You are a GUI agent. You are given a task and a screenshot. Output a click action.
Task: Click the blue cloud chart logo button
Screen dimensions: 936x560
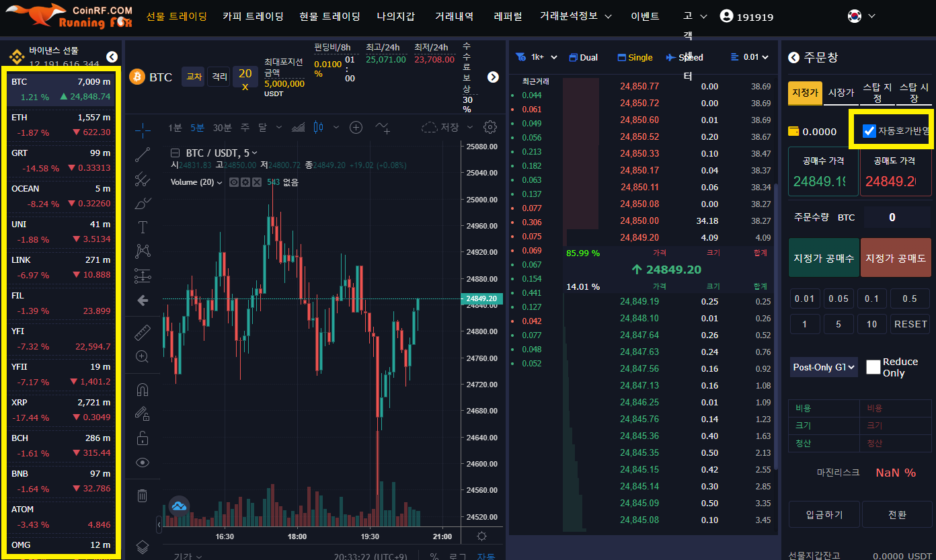click(179, 506)
